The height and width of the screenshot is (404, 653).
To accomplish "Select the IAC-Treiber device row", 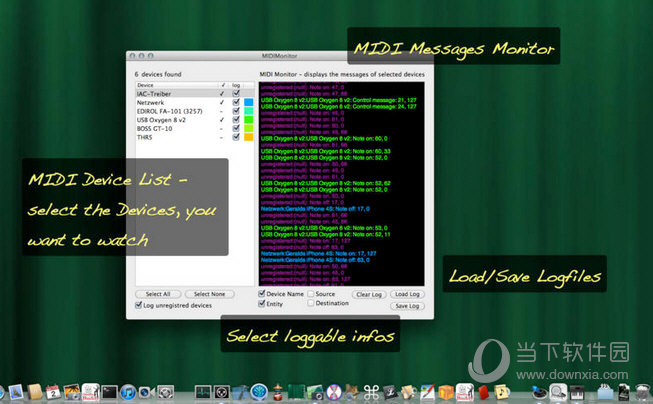I will click(194, 94).
